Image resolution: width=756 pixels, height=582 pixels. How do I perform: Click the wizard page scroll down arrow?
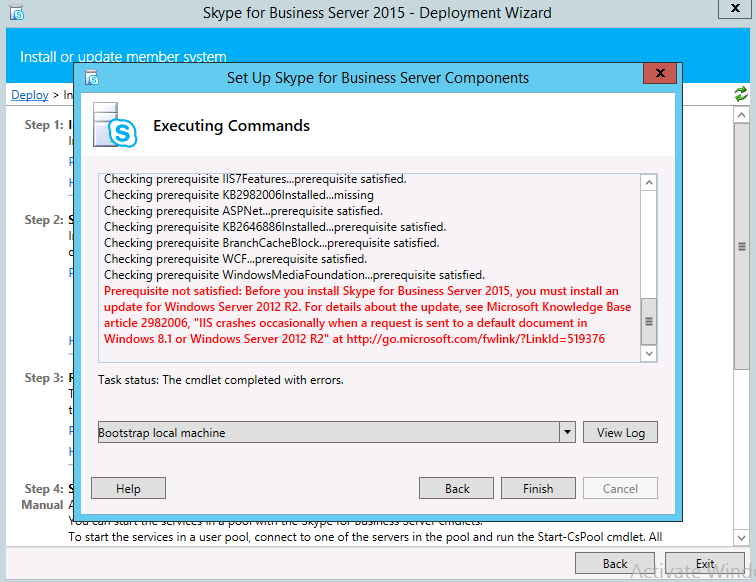(x=742, y=538)
